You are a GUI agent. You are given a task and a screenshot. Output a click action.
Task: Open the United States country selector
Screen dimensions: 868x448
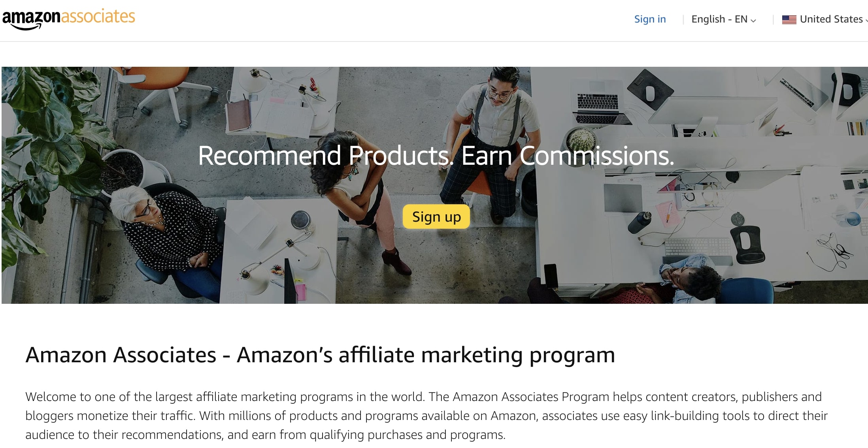[825, 19]
